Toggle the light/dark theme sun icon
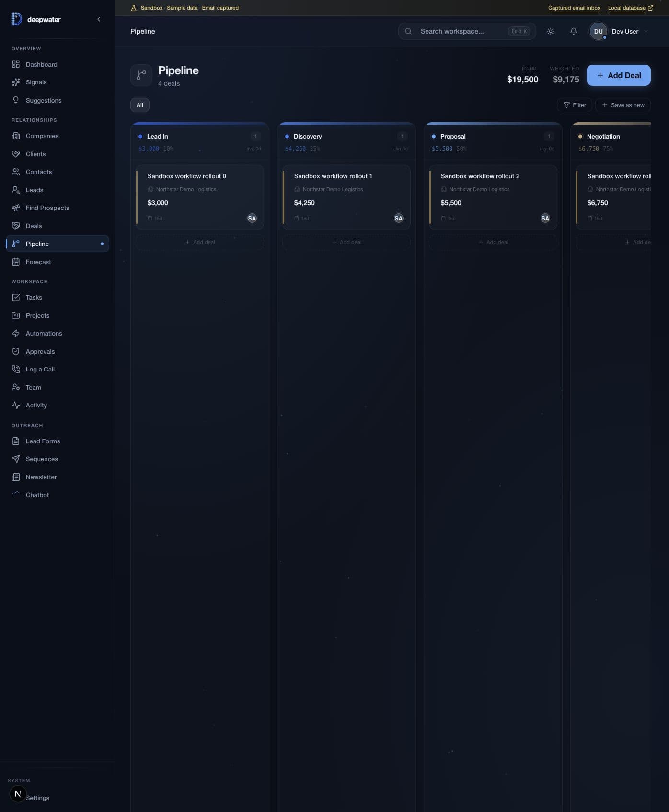 [x=551, y=31]
